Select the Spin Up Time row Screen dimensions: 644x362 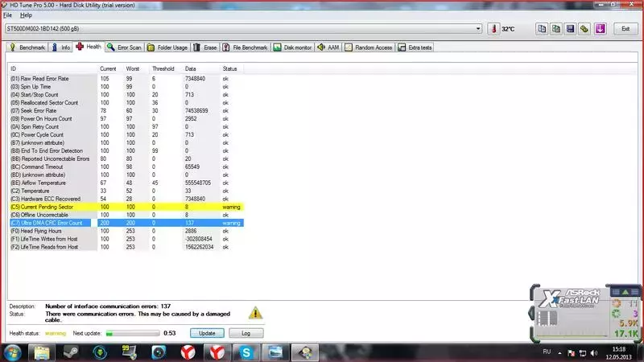126,87
